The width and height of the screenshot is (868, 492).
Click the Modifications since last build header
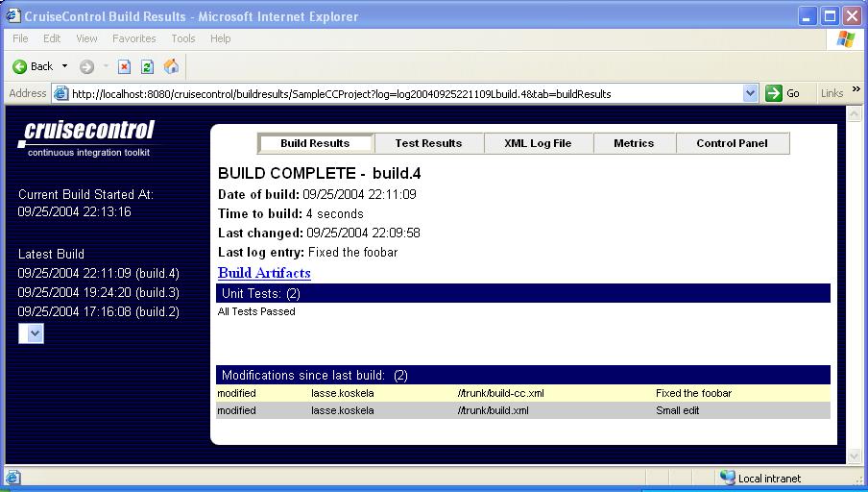pos(523,375)
